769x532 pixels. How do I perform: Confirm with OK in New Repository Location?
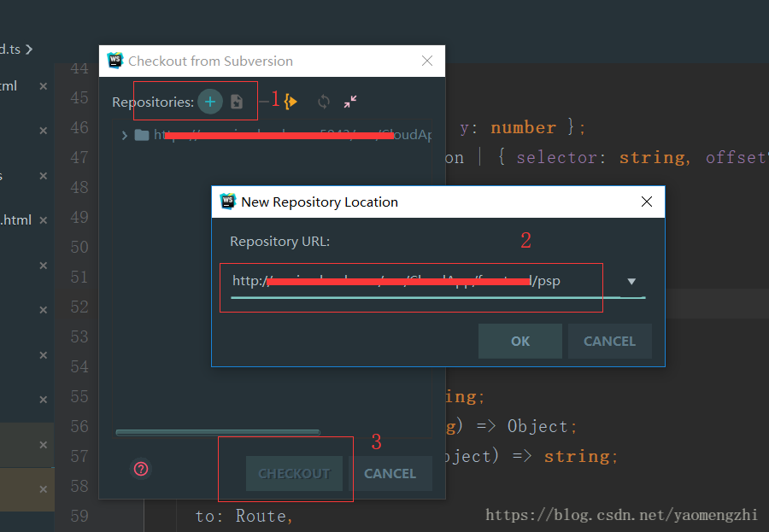click(x=520, y=342)
